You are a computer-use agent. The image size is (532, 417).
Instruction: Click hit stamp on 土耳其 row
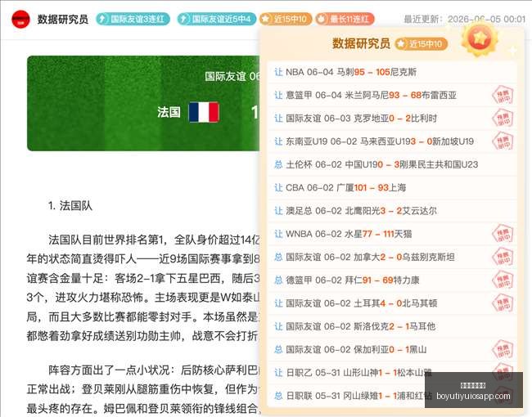coord(503,303)
